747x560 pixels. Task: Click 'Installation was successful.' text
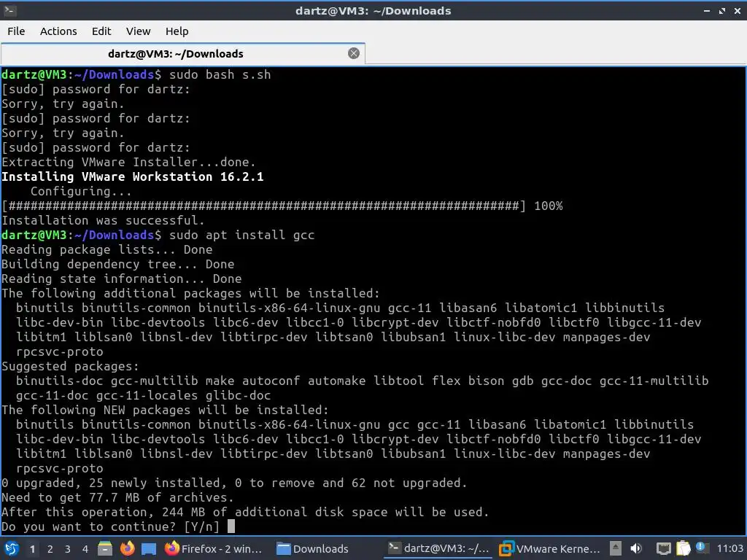tap(103, 220)
